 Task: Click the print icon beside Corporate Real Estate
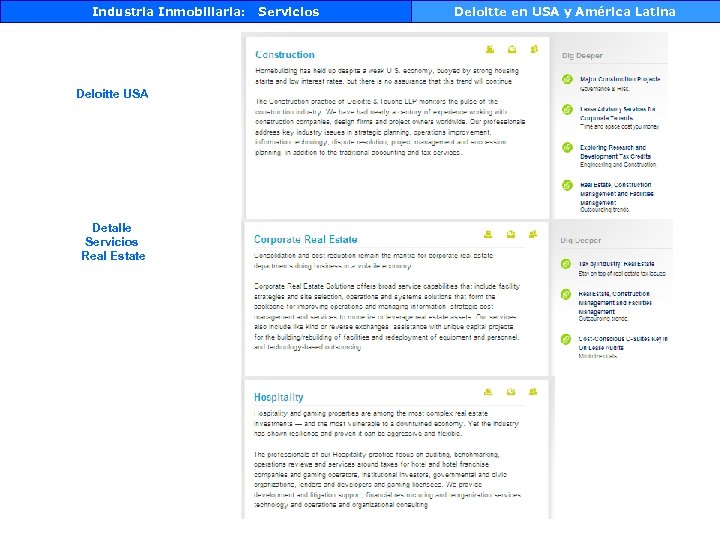488,234
